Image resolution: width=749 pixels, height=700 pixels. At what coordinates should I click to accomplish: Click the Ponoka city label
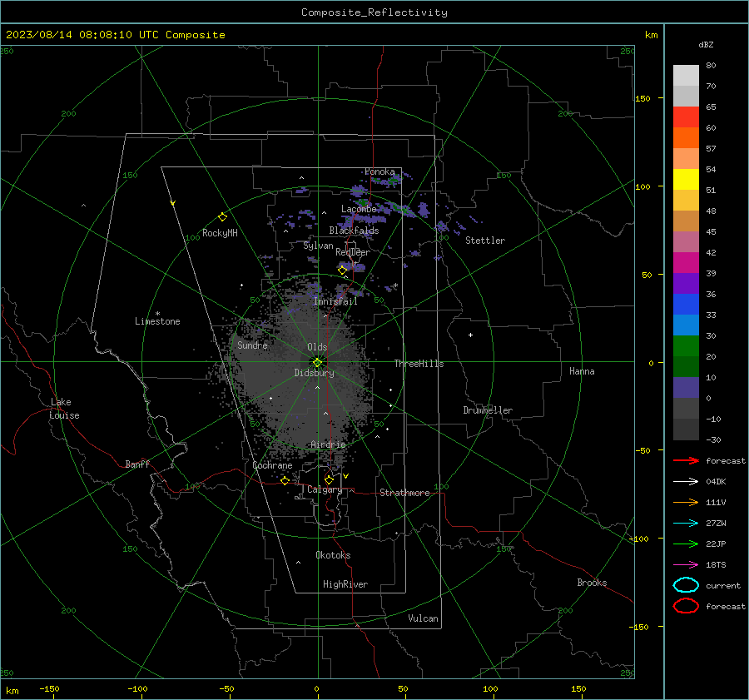point(379,171)
